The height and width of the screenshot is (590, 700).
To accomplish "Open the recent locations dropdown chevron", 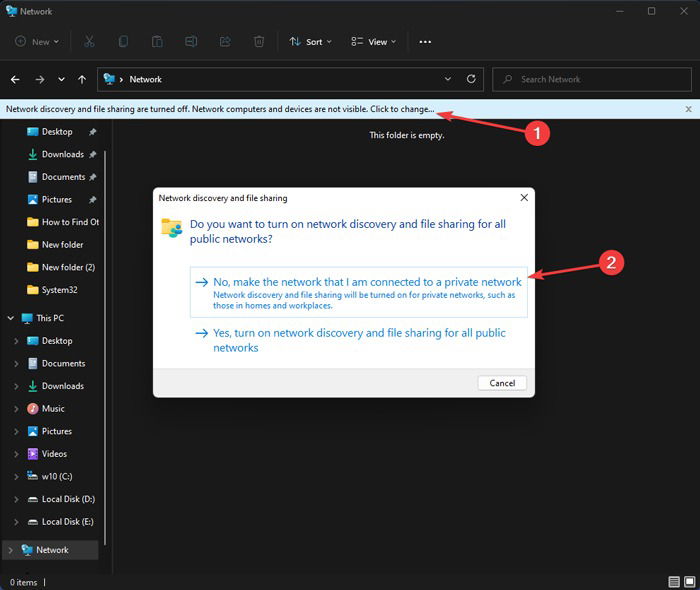I will pyautogui.click(x=61, y=79).
